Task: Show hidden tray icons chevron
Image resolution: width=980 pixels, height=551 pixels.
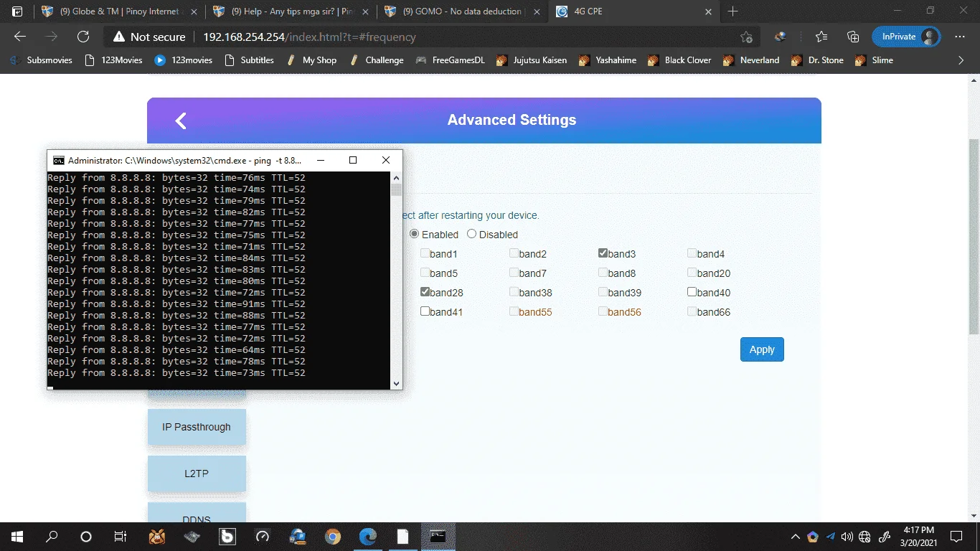Action: pyautogui.click(x=796, y=536)
